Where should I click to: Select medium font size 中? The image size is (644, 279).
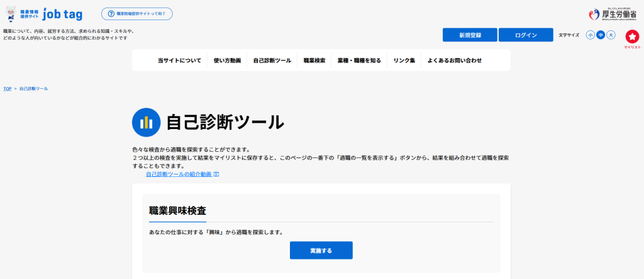(x=601, y=35)
